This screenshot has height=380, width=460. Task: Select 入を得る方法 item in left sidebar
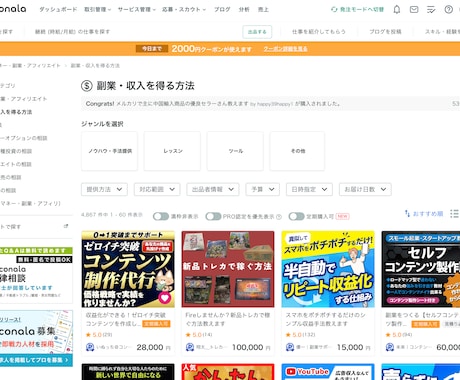coord(16,112)
